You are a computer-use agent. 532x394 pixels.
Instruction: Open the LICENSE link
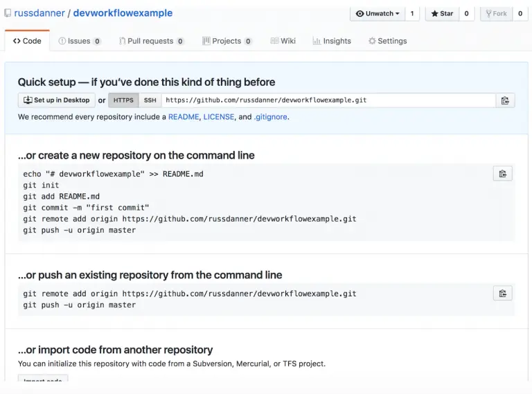(219, 117)
